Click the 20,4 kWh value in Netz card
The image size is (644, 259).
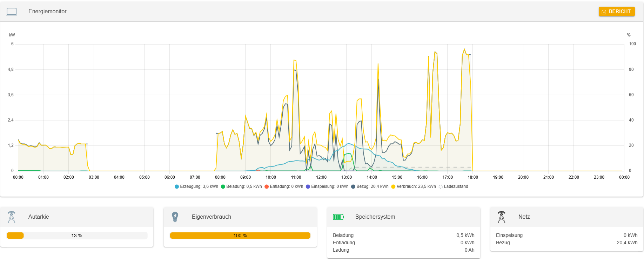[627, 243]
